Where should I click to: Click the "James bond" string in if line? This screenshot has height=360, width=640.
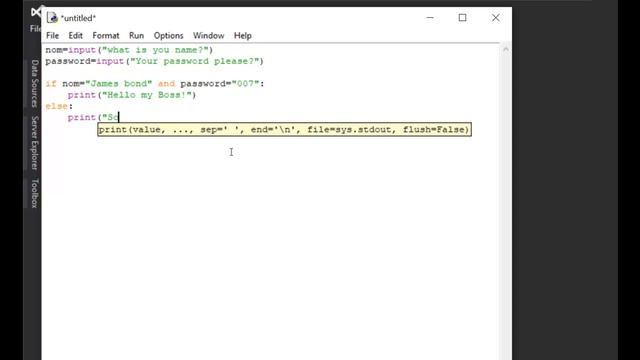[x=118, y=84]
